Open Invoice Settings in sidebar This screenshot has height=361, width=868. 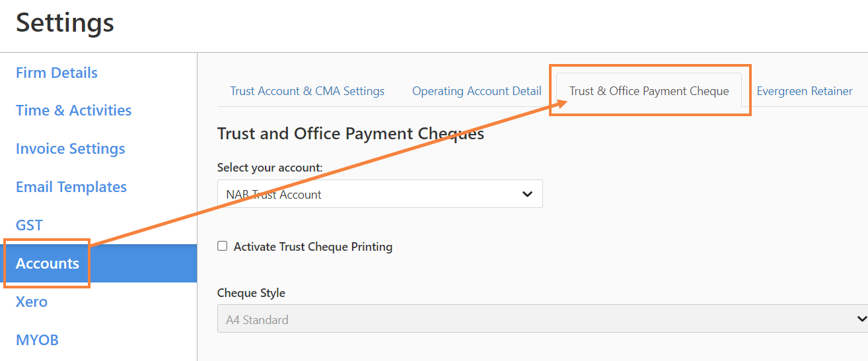[x=70, y=148]
